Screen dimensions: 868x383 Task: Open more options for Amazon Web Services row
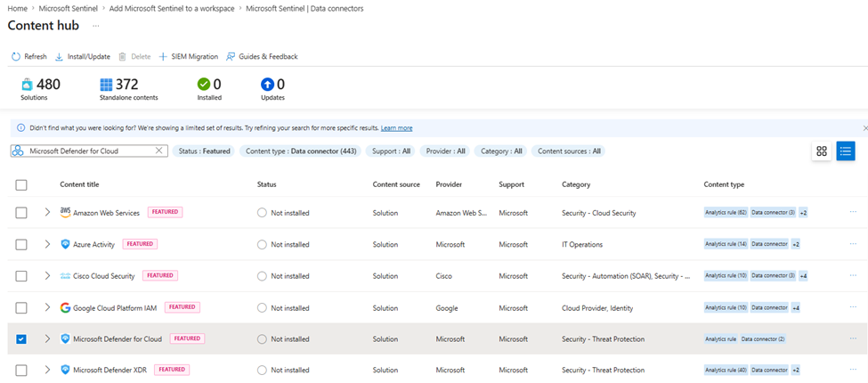tap(853, 213)
